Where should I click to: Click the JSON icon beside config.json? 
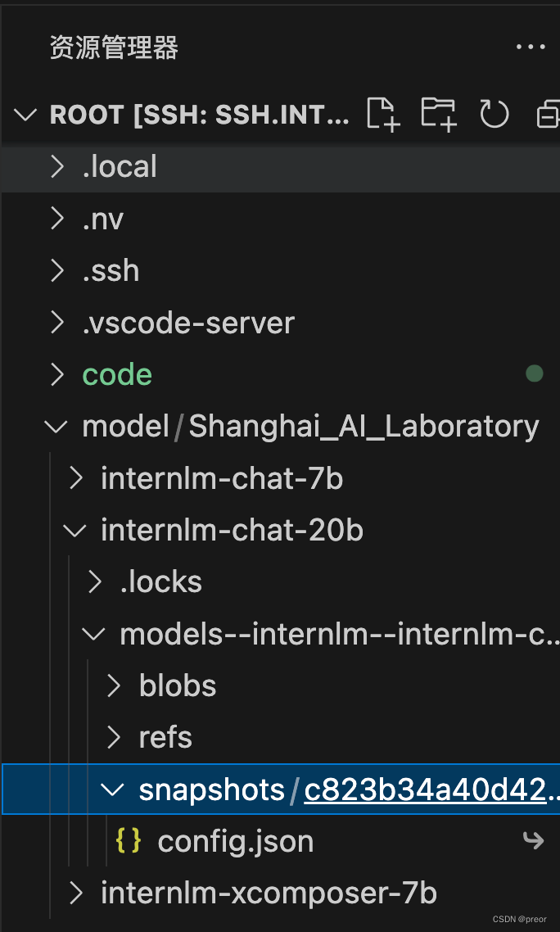pos(128,840)
